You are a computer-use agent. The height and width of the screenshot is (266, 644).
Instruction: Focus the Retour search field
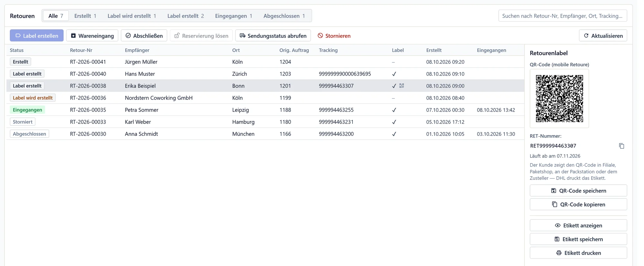point(563,16)
